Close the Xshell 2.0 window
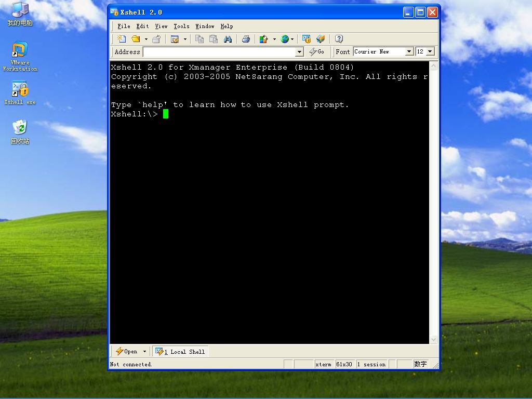Screen dimensions: 532x399 pyautogui.click(x=432, y=12)
